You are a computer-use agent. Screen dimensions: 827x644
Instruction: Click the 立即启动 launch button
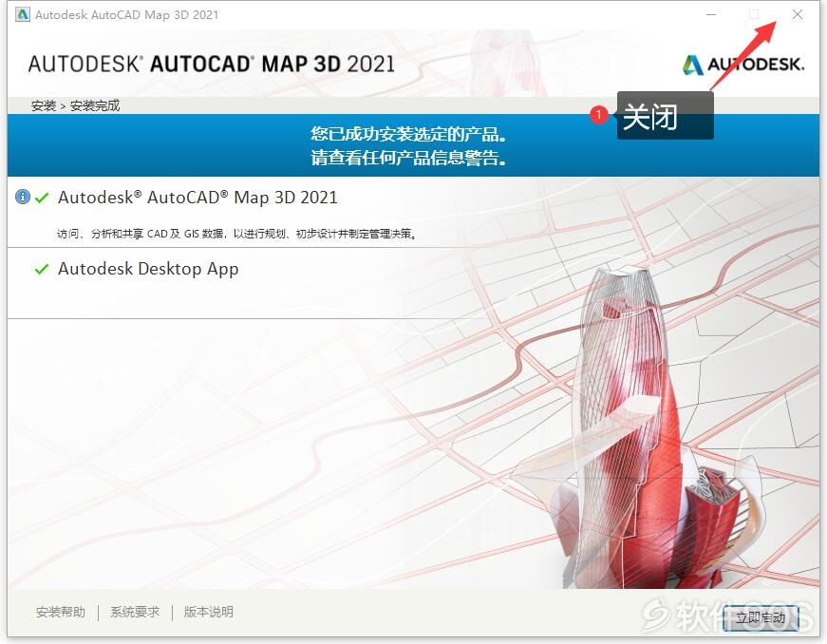(761, 617)
